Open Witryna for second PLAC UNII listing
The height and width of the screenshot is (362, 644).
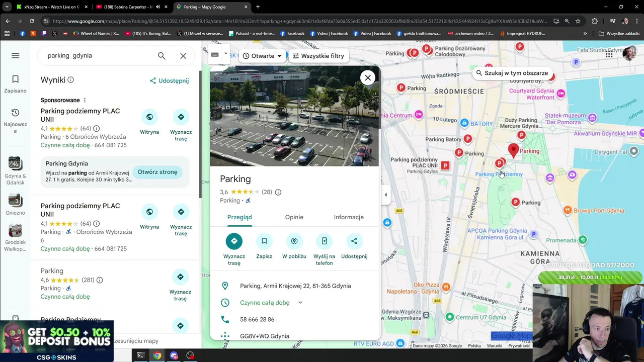(149, 212)
